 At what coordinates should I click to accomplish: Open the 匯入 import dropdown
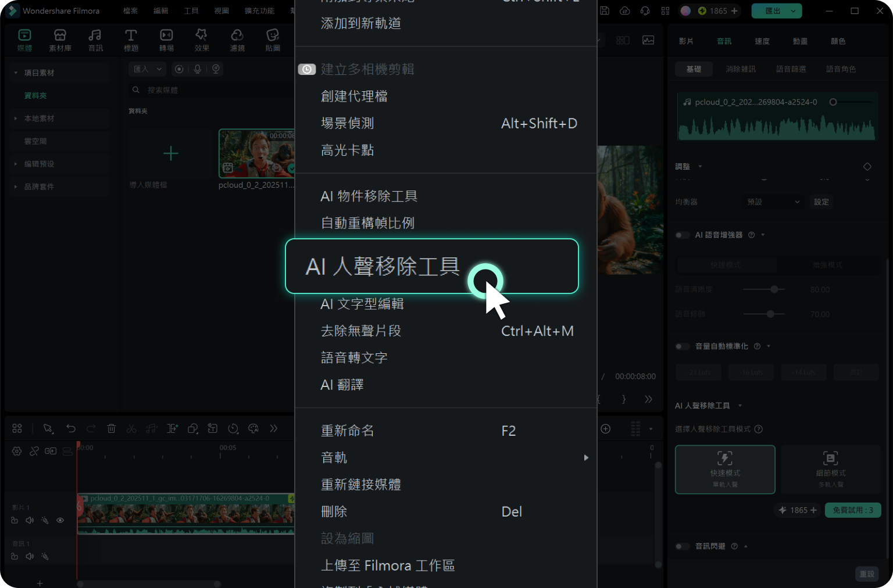(147, 69)
